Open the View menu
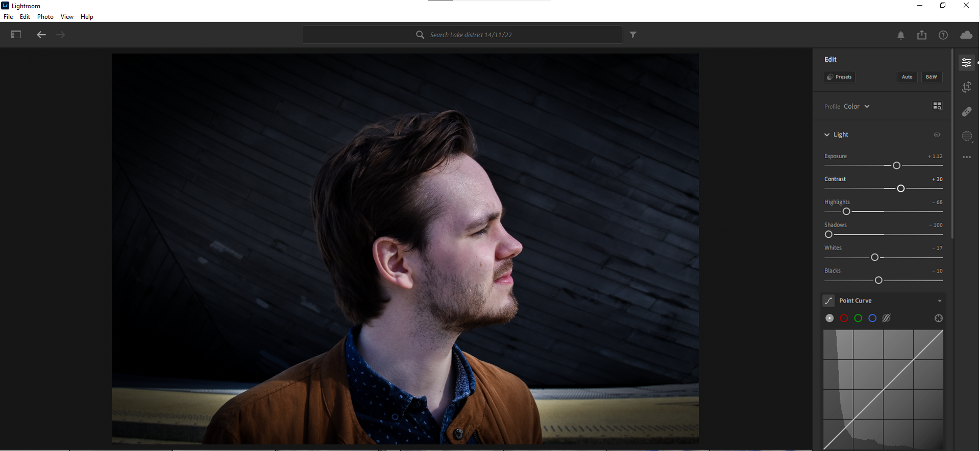 click(67, 17)
